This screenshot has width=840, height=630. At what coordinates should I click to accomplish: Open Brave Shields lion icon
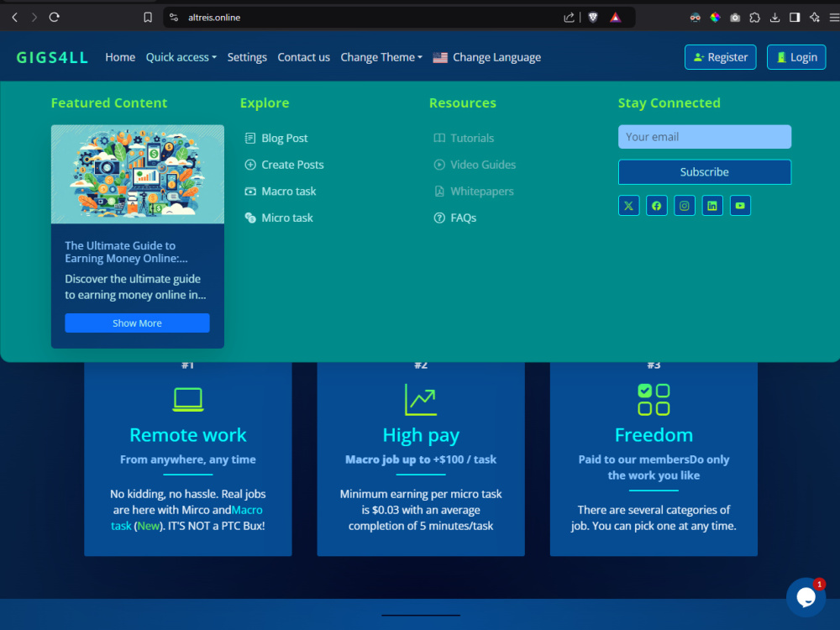(x=593, y=17)
